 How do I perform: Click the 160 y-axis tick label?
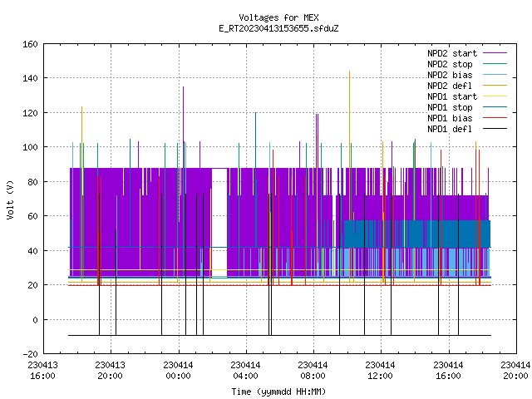(30, 44)
